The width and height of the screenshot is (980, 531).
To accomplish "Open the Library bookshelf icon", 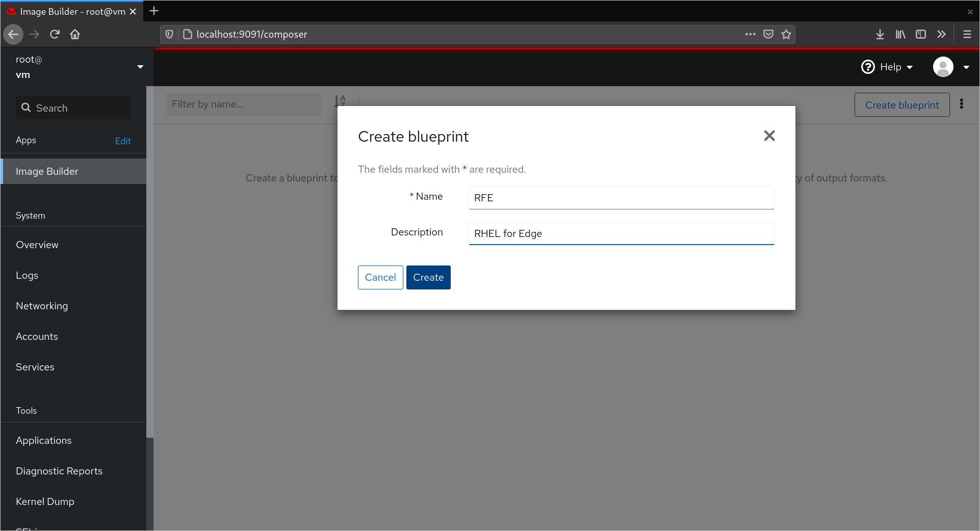I will coord(900,34).
